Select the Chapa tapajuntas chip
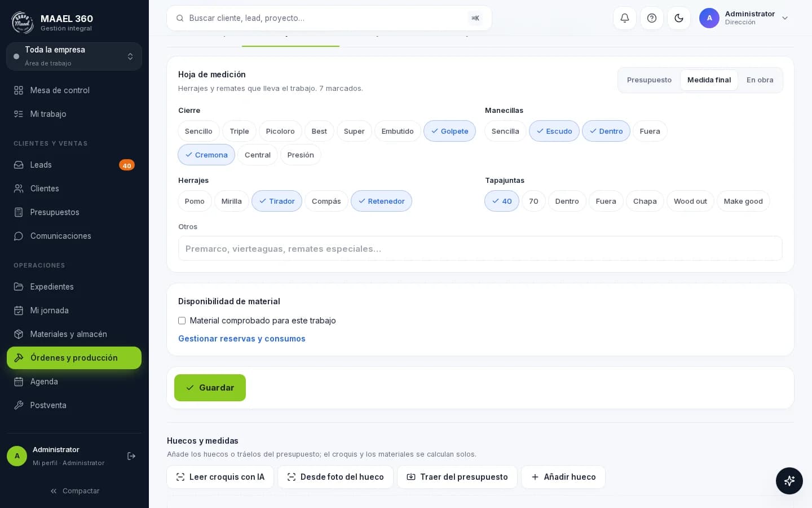 645,201
